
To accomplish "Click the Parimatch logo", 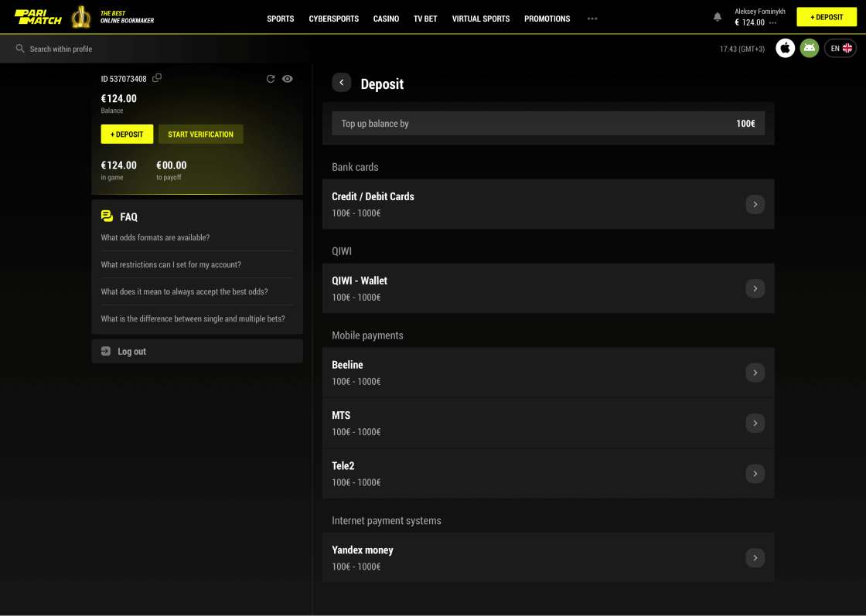I will 38,17.
